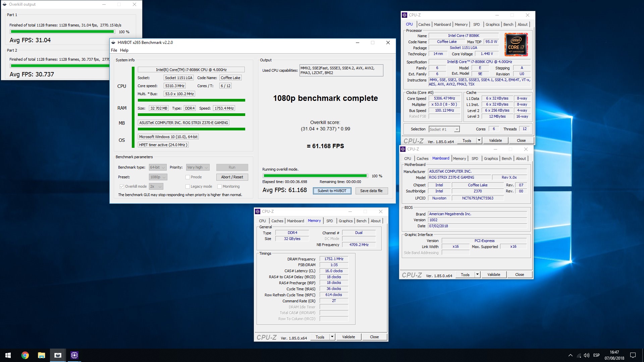Open the network status tray icon

(579, 355)
